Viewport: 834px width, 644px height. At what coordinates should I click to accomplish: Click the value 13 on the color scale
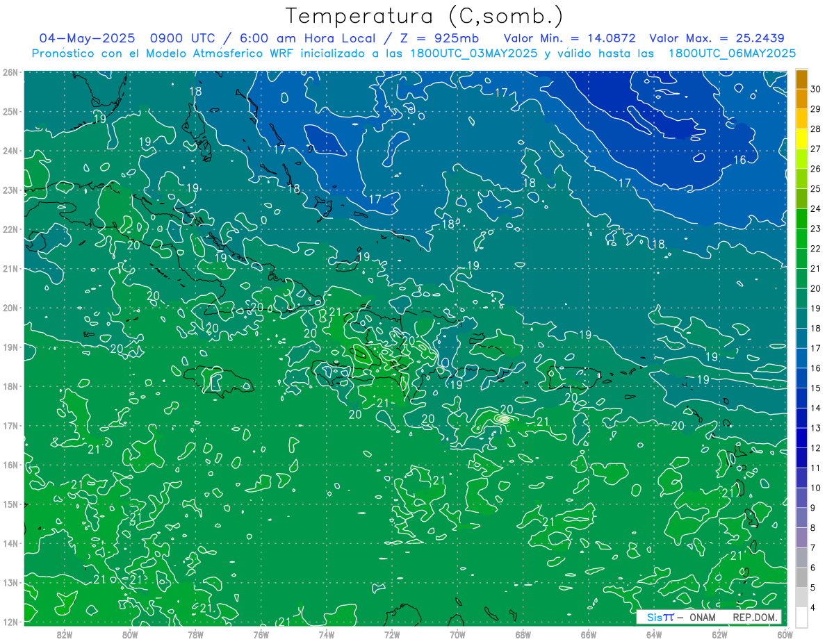click(x=815, y=428)
